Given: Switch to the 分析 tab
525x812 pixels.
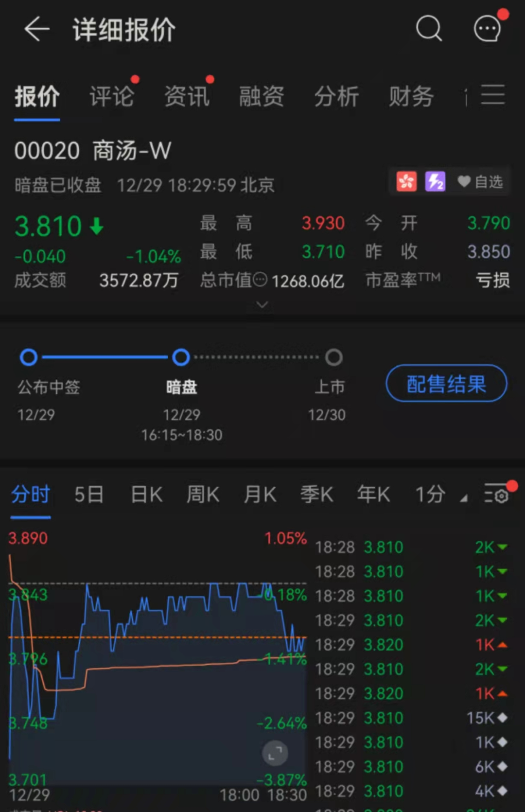Looking at the screenshot, I should (x=336, y=96).
